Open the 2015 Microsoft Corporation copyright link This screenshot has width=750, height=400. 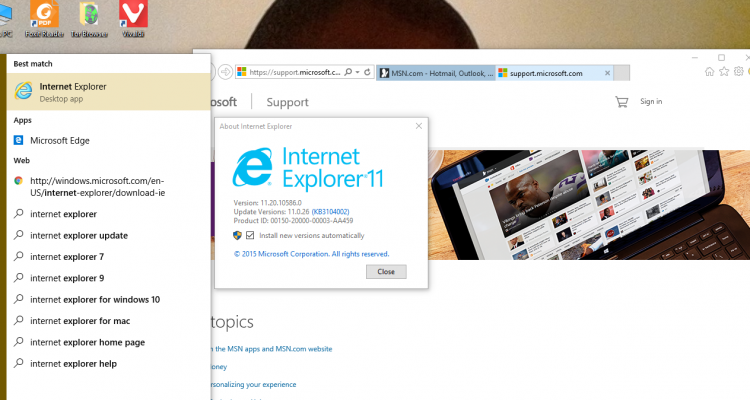pyautogui.click(x=311, y=254)
